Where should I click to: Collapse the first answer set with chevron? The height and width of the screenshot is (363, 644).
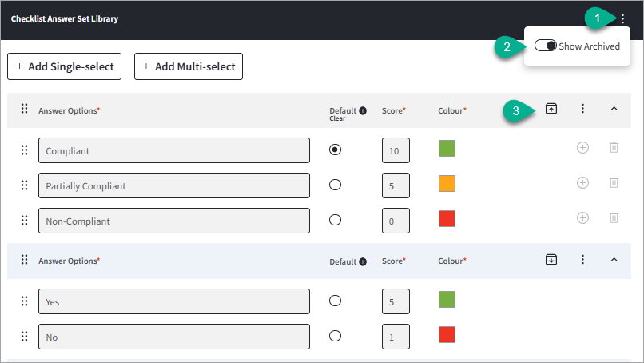click(x=614, y=109)
